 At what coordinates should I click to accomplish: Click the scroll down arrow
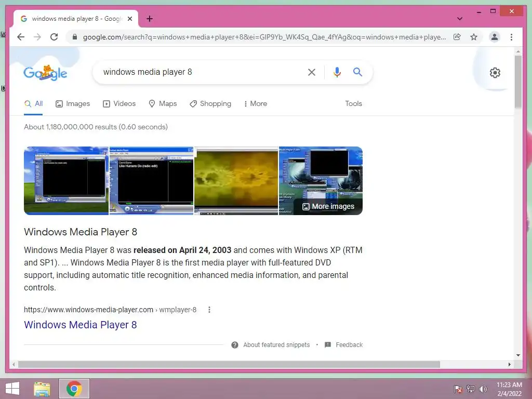(518, 355)
